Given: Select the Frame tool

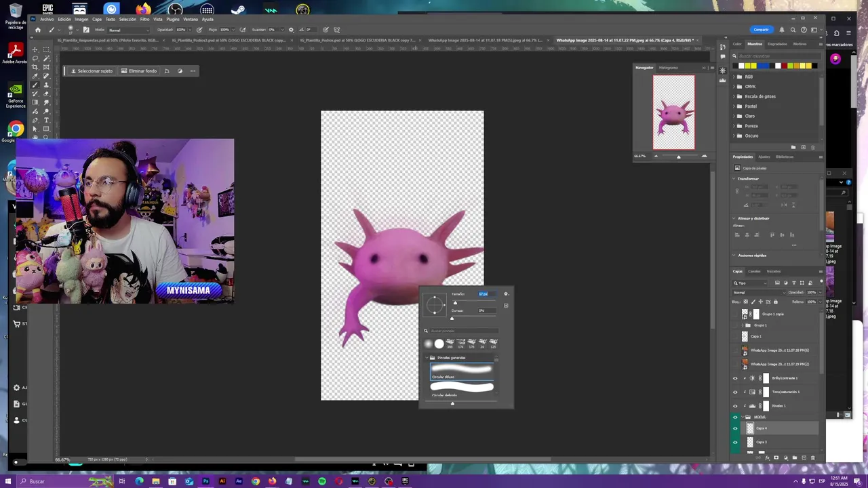Looking at the screenshot, I should coord(46,67).
